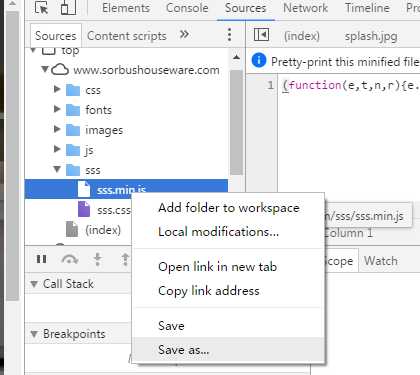The width and height of the screenshot is (420, 375).
Task: Collapse the sss folder
Action: 57,169
